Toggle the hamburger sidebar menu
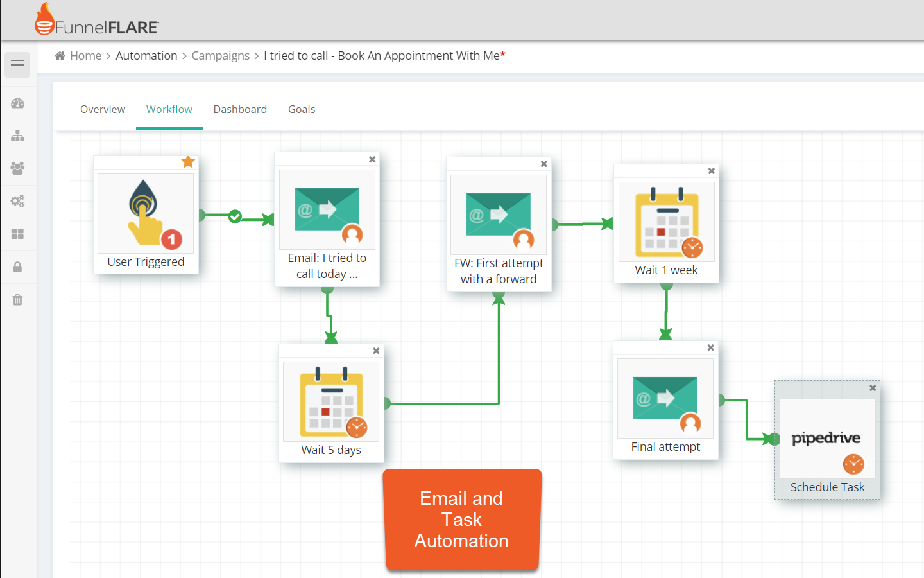The width and height of the screenshot is (924, 578). (x=17, y=65)
